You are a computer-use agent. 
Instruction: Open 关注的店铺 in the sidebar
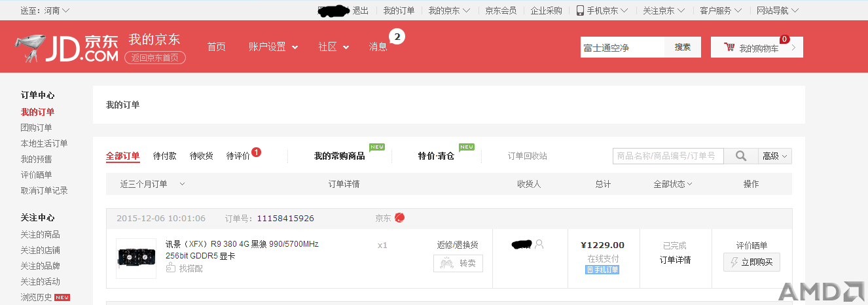click(x=40, y=250)
